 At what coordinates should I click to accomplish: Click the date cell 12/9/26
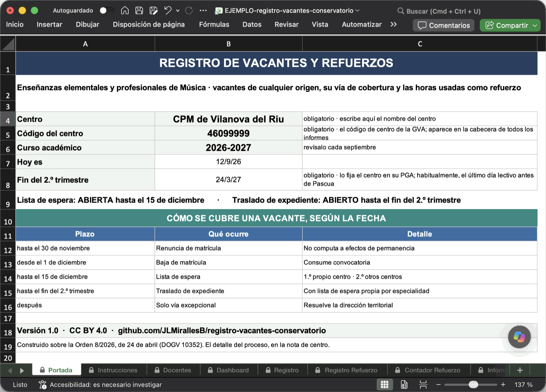[x=228, y=162]
